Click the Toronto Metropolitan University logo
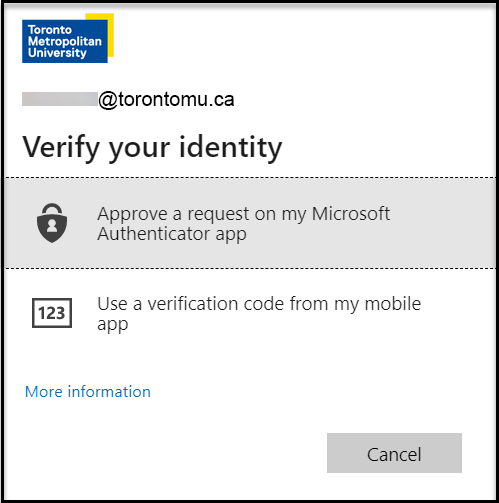This screenshot has height=503, width=499. tap(68, 38)
